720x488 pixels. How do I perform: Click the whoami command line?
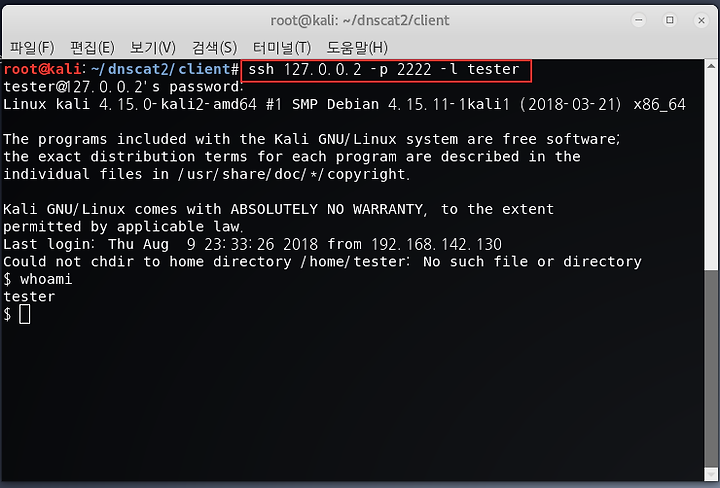[38, 279]
